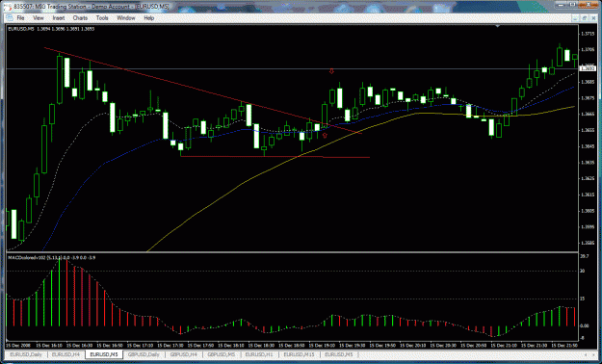Screen dimensions: 602x364
Task: Switch to the GBPUSD,Daily chart tab
Action: [144, 354]
